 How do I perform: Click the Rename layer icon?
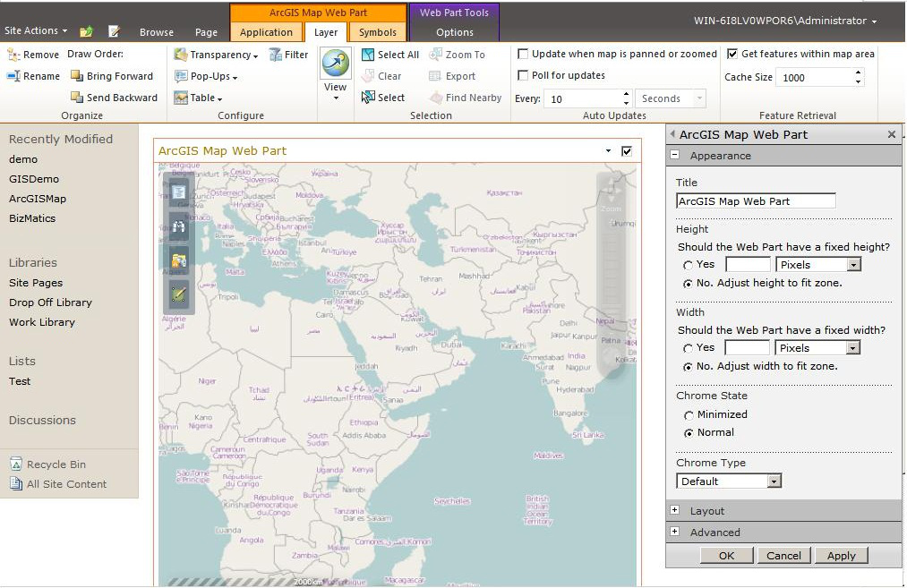(x=13, y=76)
